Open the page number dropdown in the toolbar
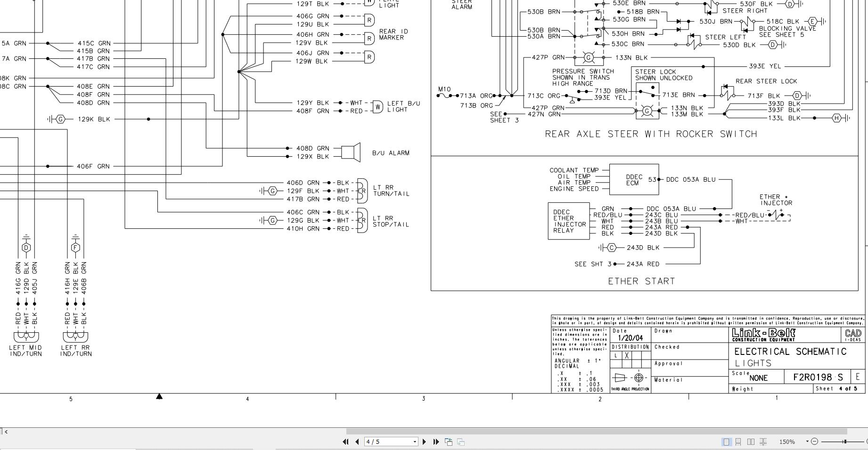This screenshot has width=868, height=450. [x=415, y=442]
